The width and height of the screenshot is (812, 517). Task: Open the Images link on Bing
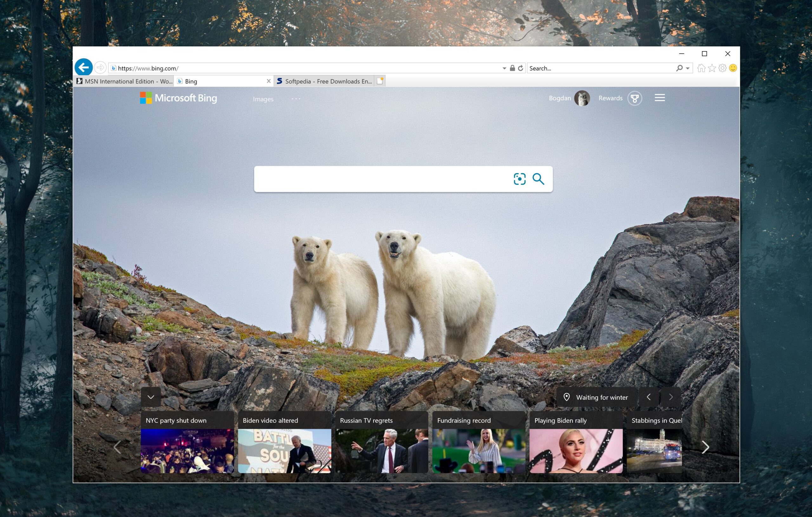[x=263, y=99]
